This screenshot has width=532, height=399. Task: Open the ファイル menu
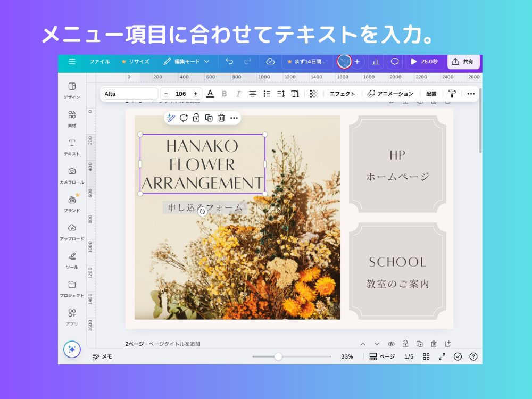99,62
